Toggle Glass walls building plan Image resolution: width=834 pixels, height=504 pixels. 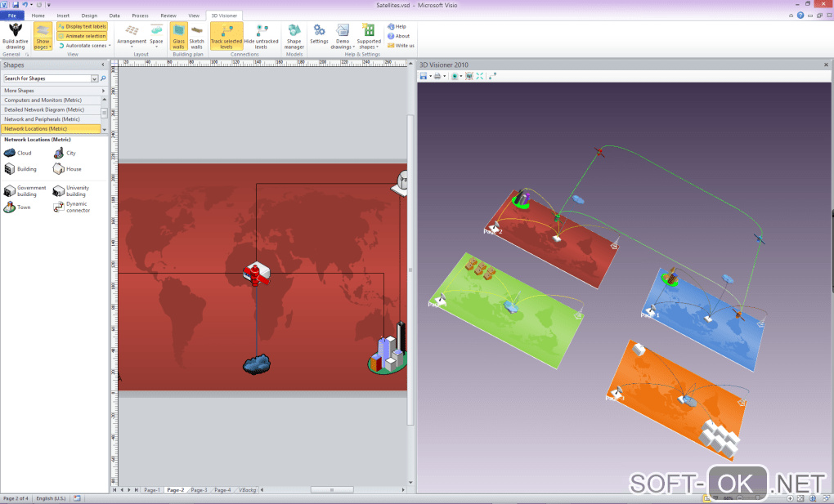pos(177,38)
